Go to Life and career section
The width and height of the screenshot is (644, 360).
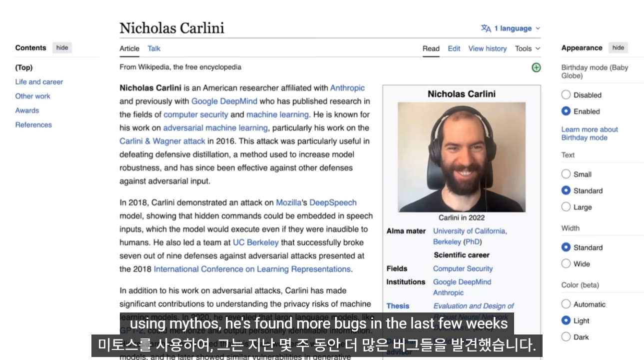(39, 82)
